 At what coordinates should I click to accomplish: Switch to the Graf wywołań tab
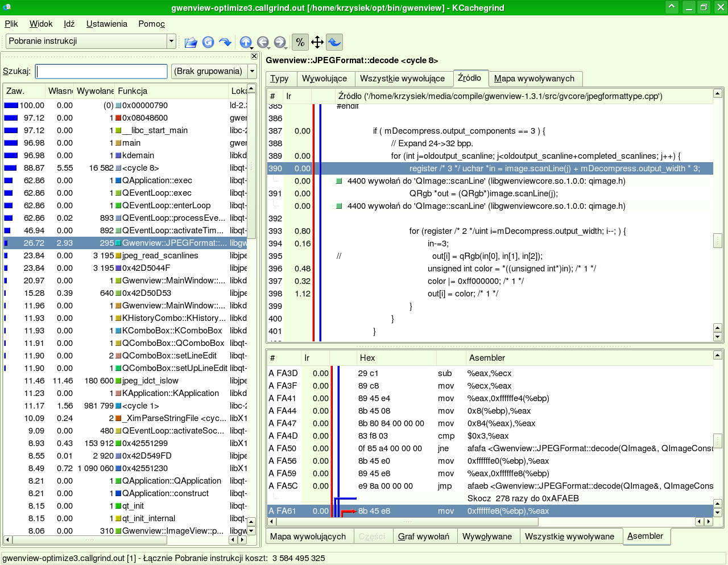point(423,537)
